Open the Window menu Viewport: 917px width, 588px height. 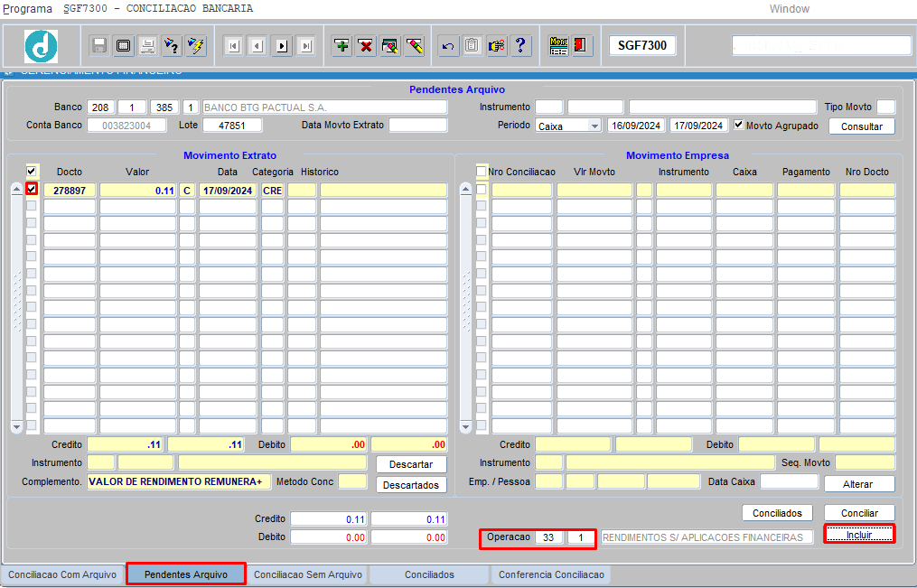pos(789,9)
